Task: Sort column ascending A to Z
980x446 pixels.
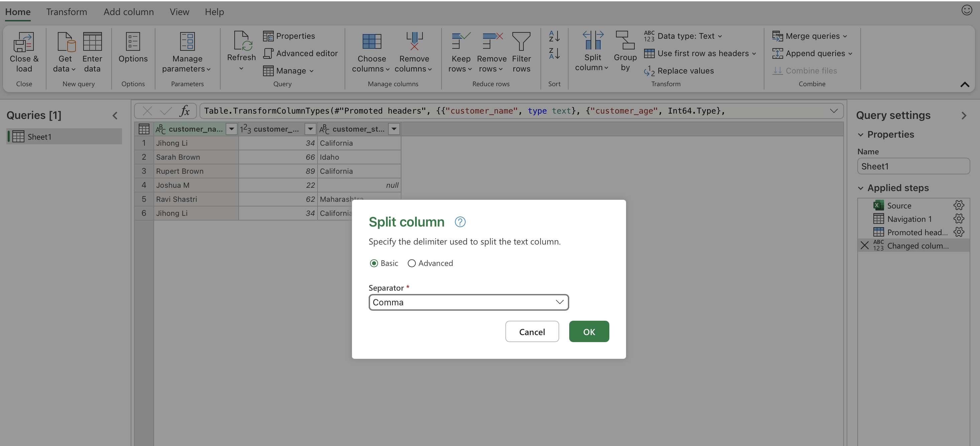Action: click(554, 36)
